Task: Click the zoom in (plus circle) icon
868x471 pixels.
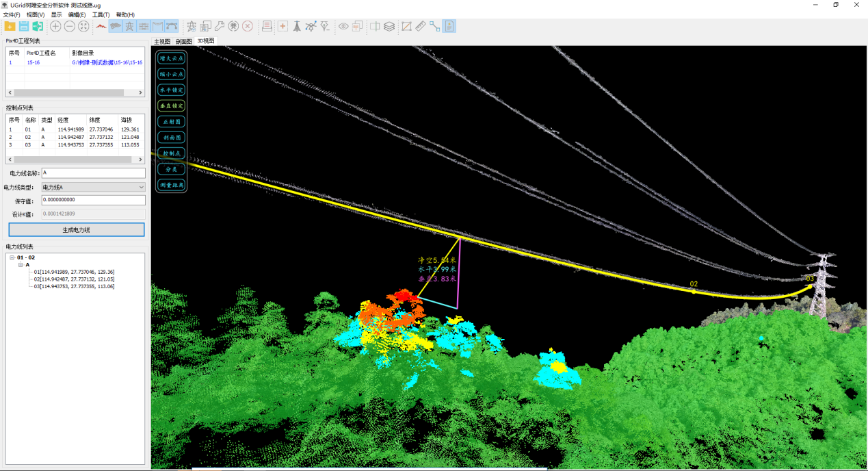Action: [55, 26]
